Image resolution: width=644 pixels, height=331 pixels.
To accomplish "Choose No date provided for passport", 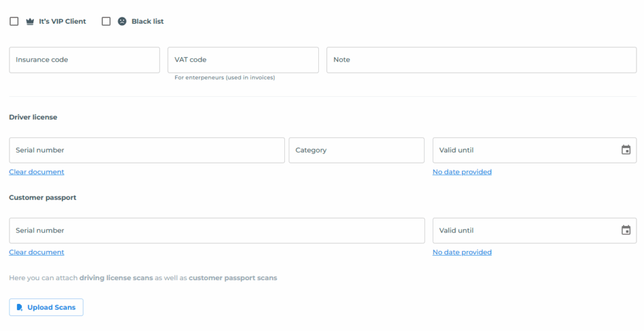I will click(462, 252).
